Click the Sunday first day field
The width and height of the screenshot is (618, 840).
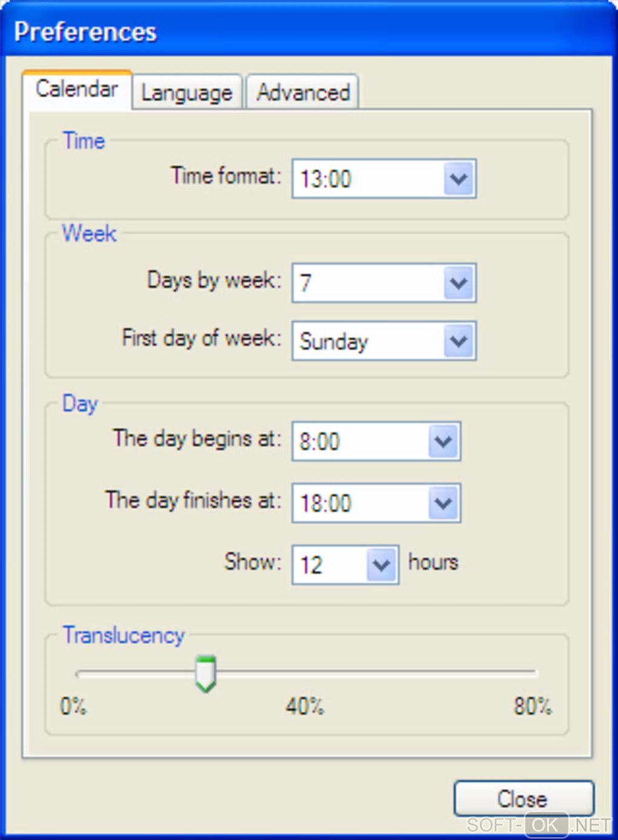coord(367,341)
